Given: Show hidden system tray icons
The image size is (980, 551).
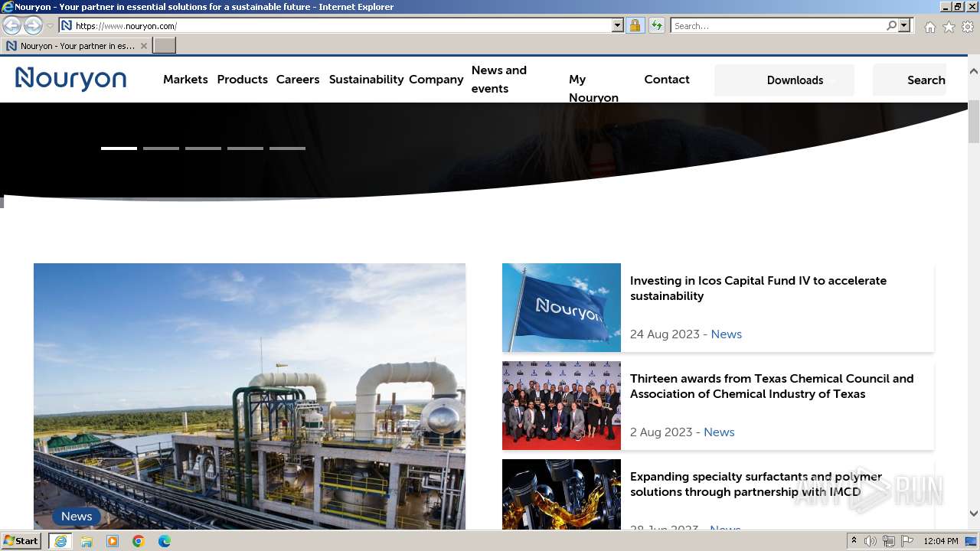Looking at the screenshot, I should click(854, 541).
